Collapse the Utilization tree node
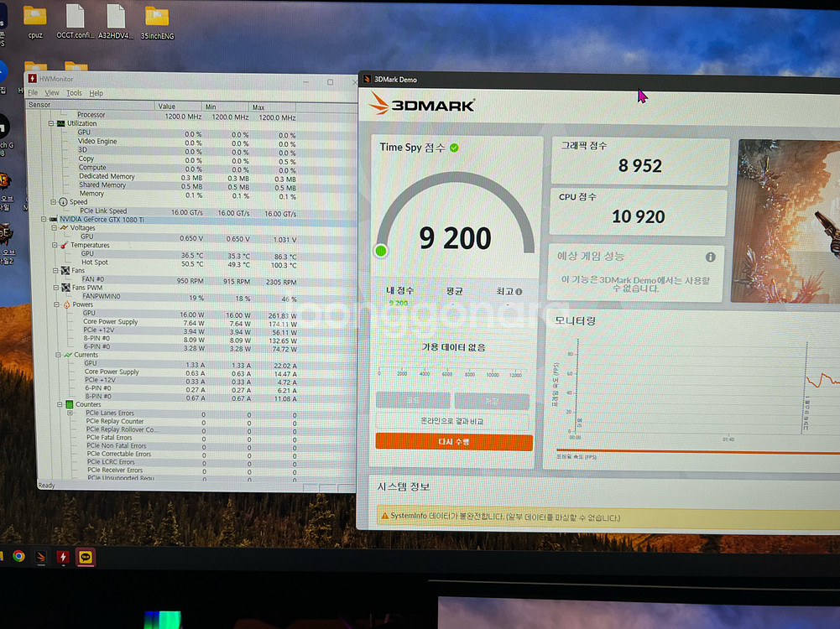 [x=51, y=123]
